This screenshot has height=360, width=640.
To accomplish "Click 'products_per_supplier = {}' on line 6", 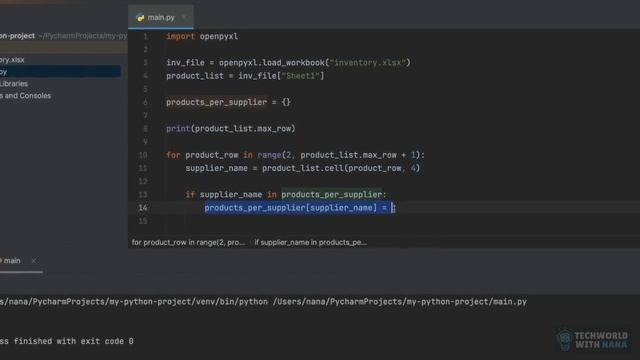I will click(x=229, y=102).
